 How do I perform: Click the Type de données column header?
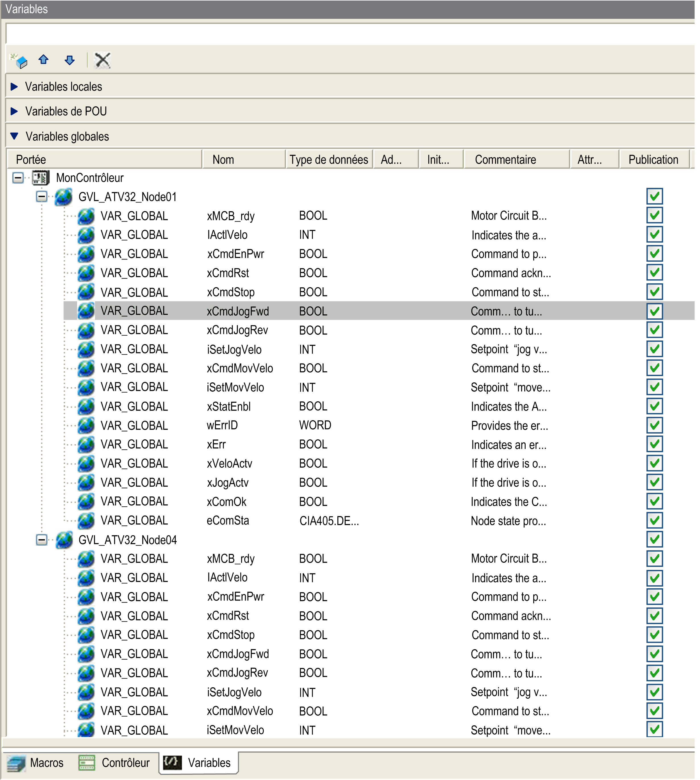coord(329,160)
